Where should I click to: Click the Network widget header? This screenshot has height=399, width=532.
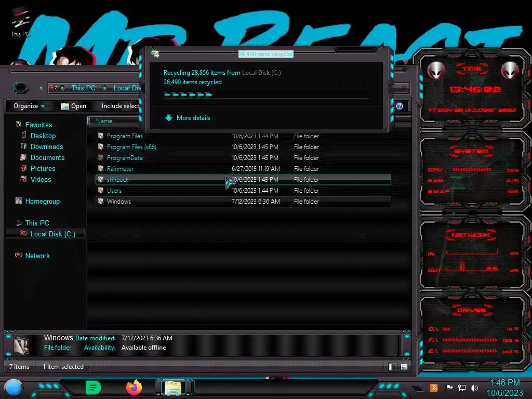coord(471,234)
